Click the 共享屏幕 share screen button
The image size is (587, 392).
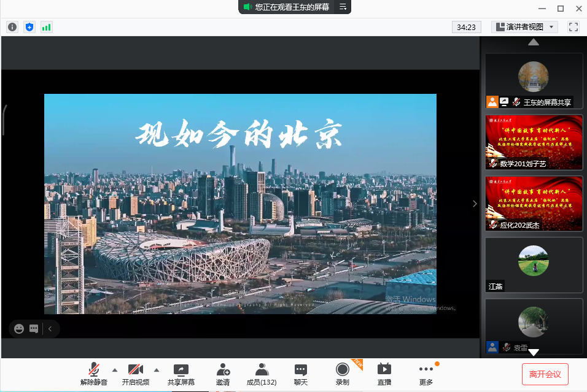click(x=181, y=374)
